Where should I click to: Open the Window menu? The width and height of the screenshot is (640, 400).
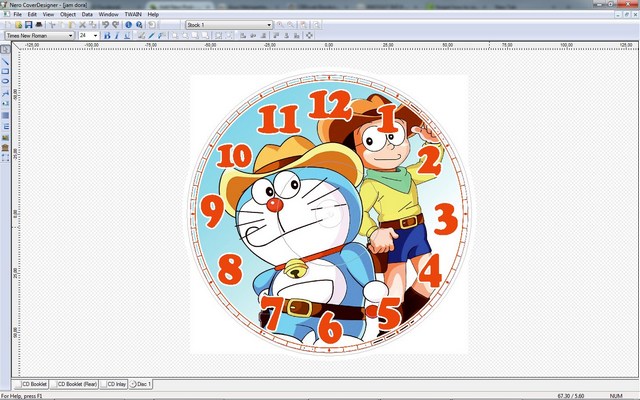[109, 14]
